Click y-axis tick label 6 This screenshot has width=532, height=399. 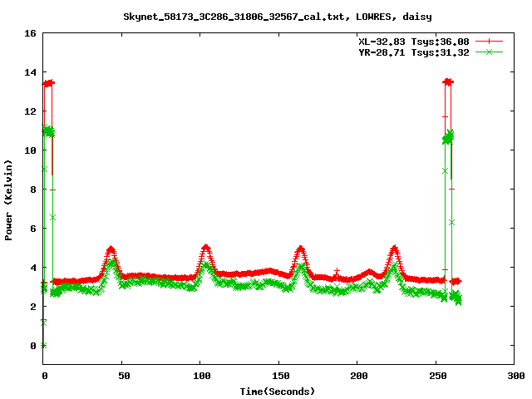click(33, 229)
